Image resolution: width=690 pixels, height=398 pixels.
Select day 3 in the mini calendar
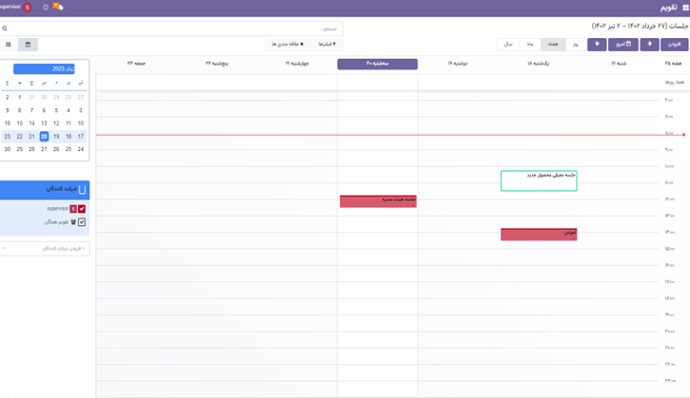pos(81,110)
